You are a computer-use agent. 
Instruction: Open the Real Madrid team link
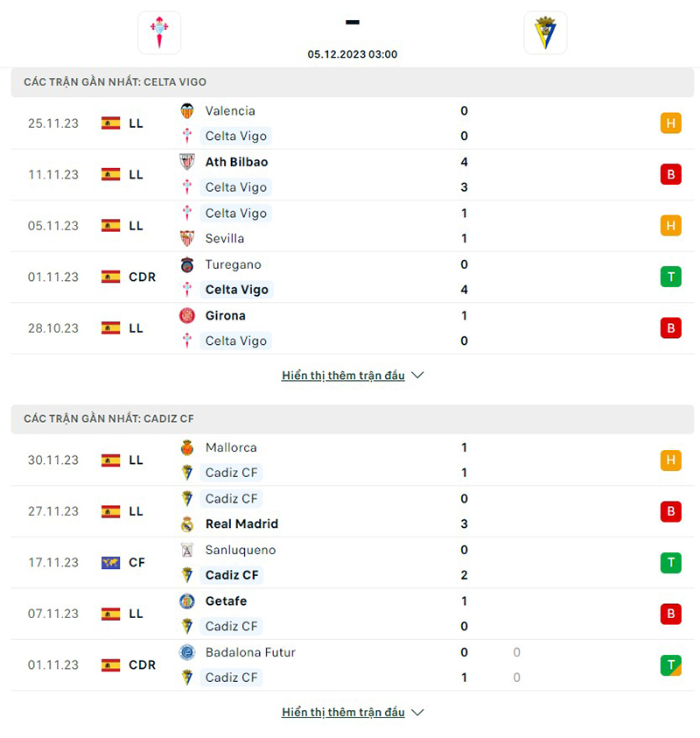click(x=241, y=524)
